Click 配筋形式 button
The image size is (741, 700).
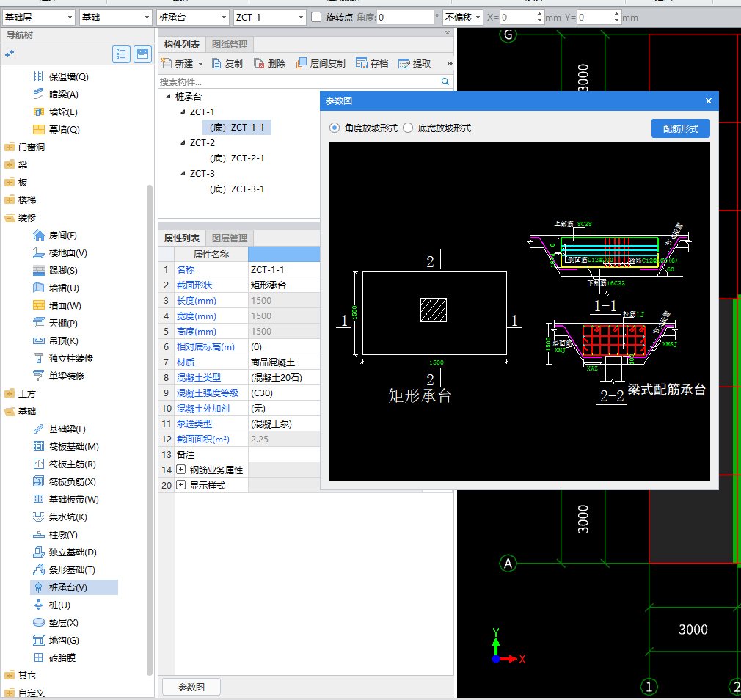click(x=681, y=128)
